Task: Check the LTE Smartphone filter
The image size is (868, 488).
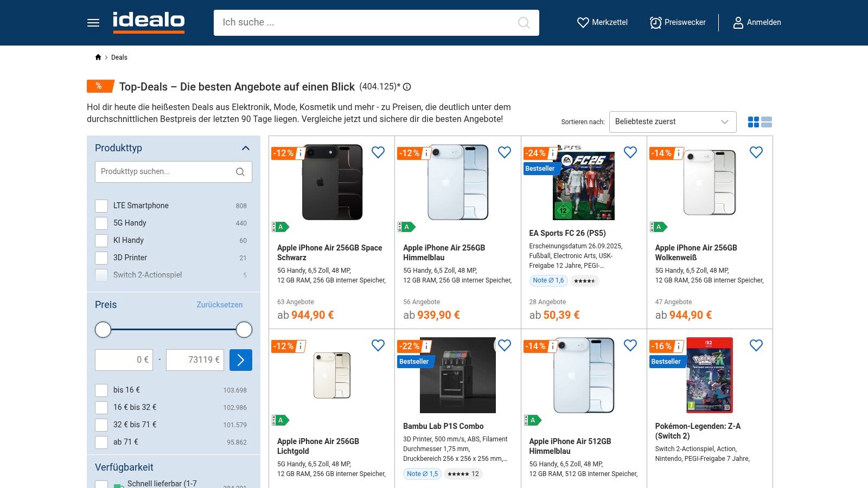Action: click(101, 206)
